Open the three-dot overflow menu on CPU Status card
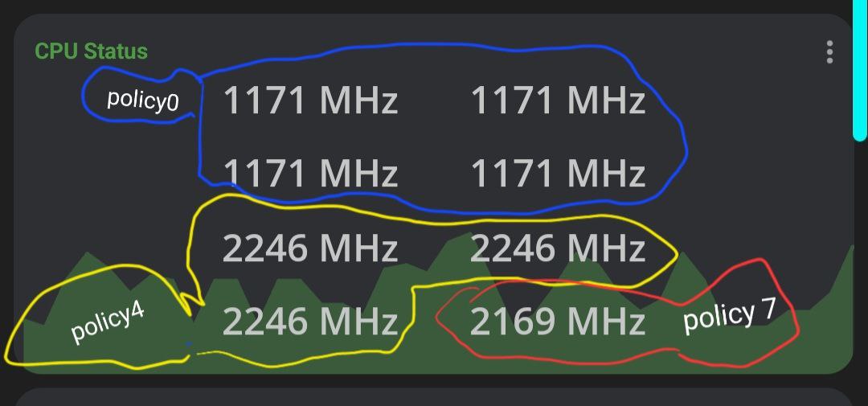The width and height of the screenshot is (868, 406). coord(829,52)
